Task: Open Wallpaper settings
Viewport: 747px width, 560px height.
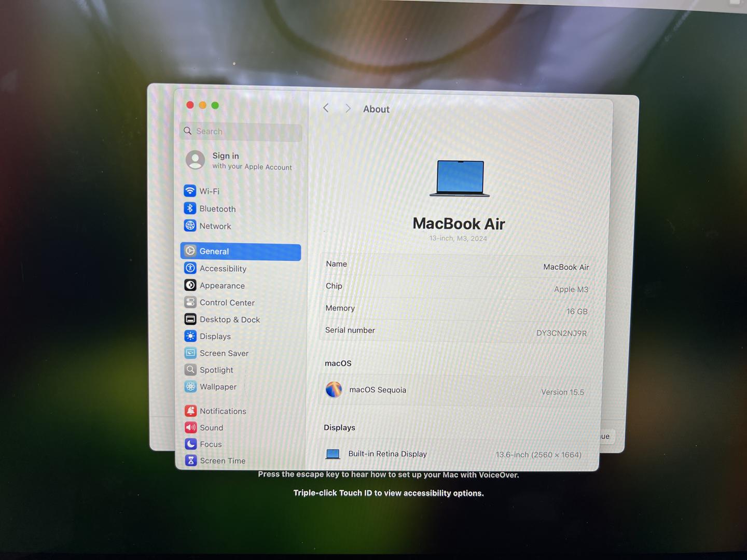Action: 241,386
